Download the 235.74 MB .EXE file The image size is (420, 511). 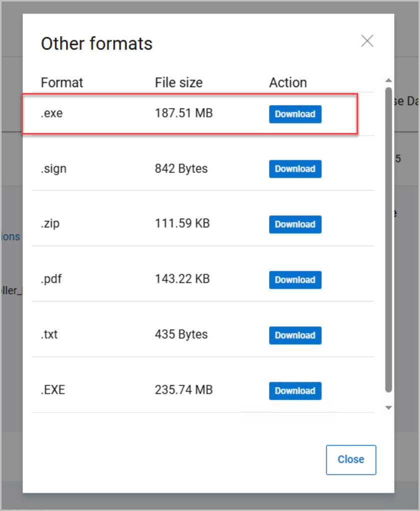tap(295, 391)
